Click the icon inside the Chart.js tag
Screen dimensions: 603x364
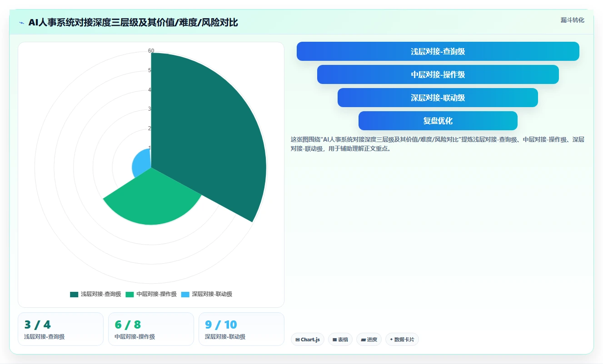click(298, 339)
